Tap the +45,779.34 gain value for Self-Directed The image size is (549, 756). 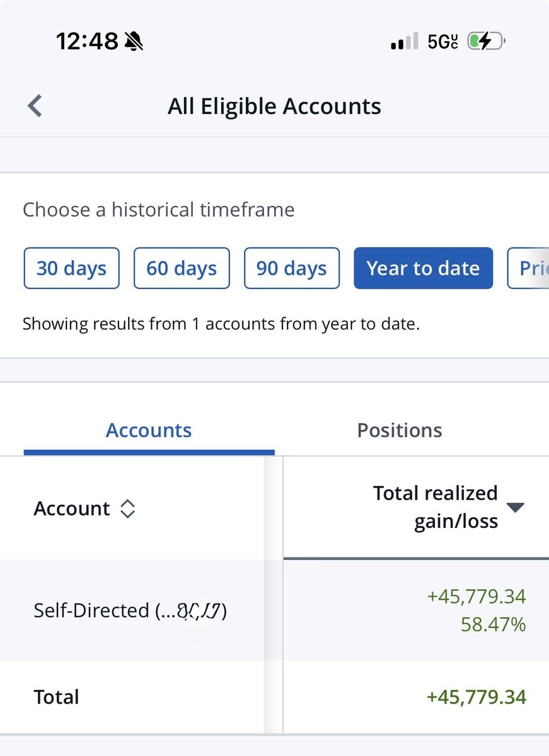tap(477, 596)
